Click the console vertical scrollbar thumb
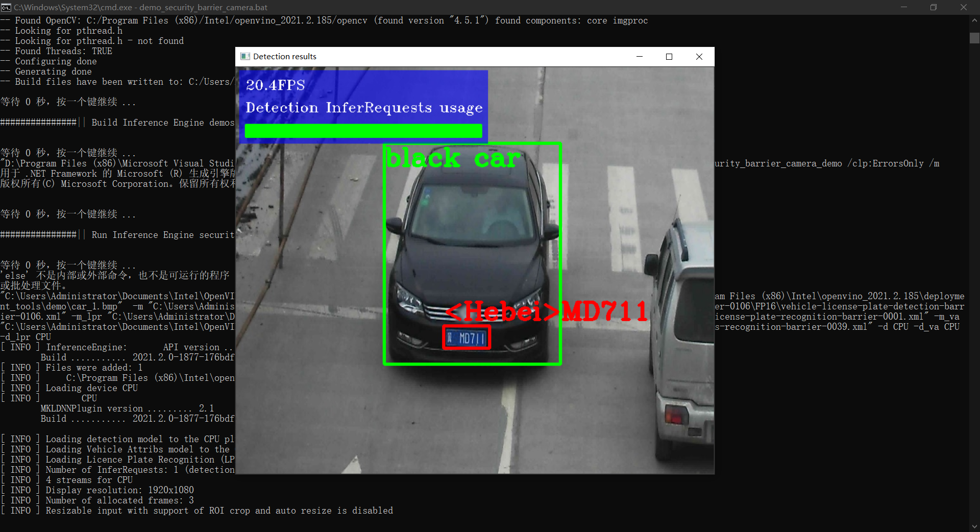 974,38
